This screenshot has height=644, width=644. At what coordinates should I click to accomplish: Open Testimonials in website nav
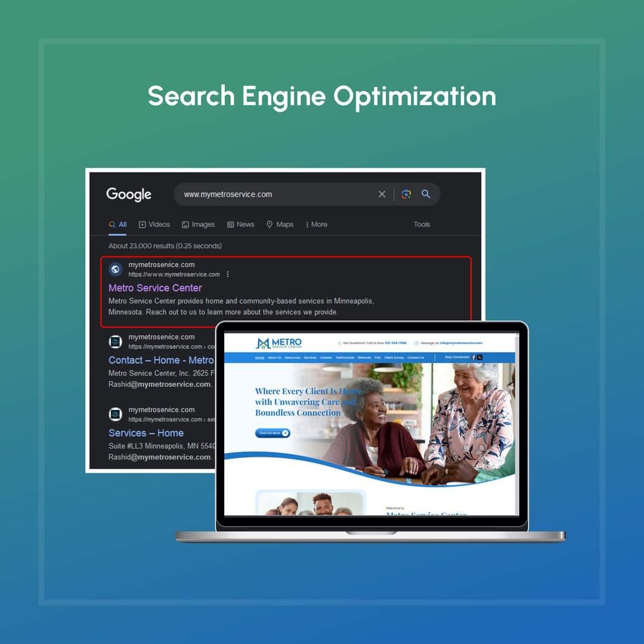pyautogui.click(x=345, y=357)
